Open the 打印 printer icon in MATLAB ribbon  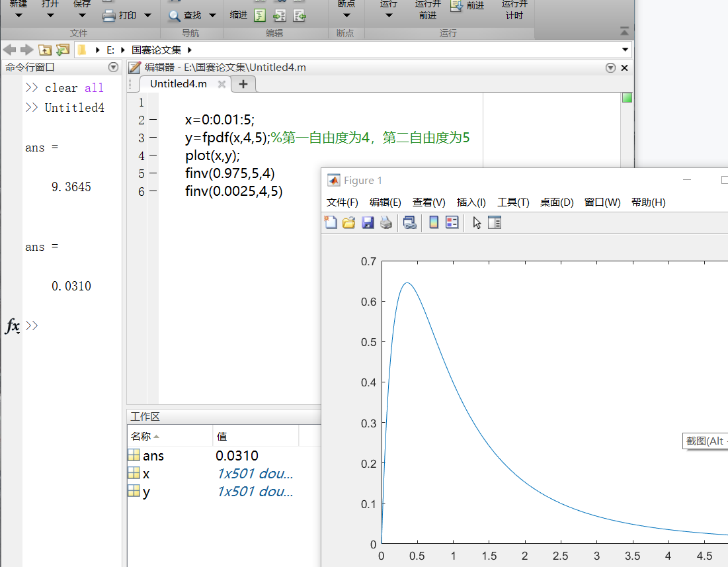coord(109,15)
